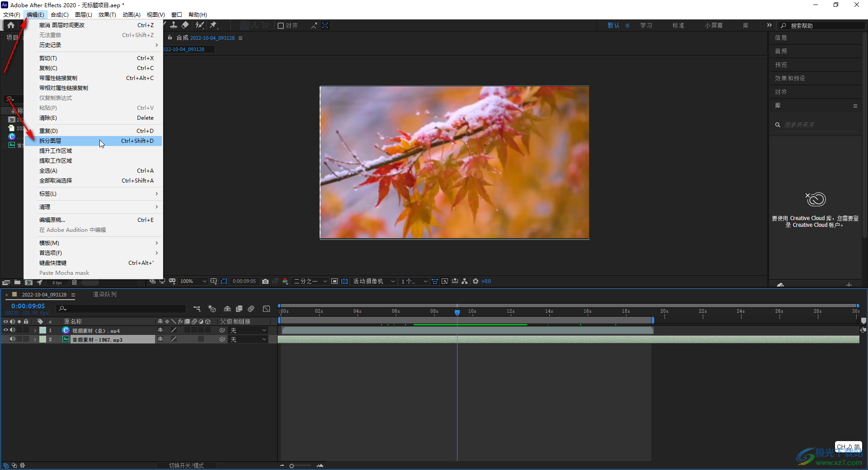Viewport: 868px width, 470px height.
Task: Switch to the 学习 workspace
Action: pos(646,25)
